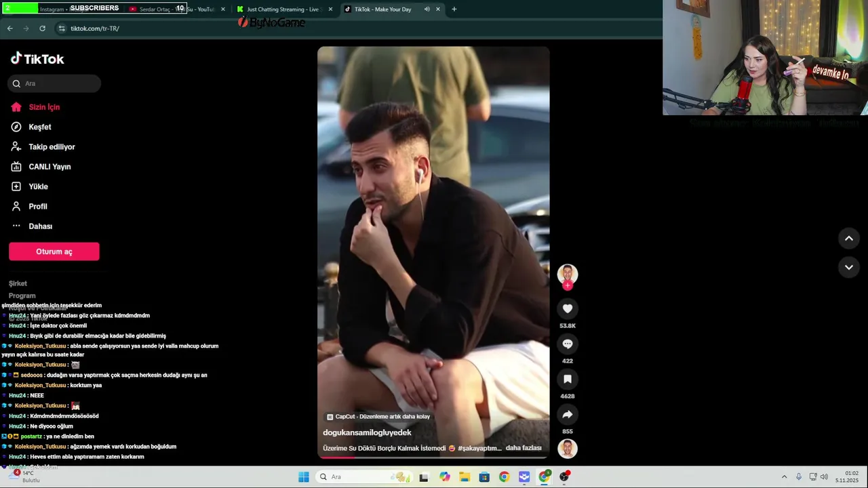The width and height of the screenshot is (868, 488).
Task: Open the creator's profile avatar above like
Action: pos(568,274)
